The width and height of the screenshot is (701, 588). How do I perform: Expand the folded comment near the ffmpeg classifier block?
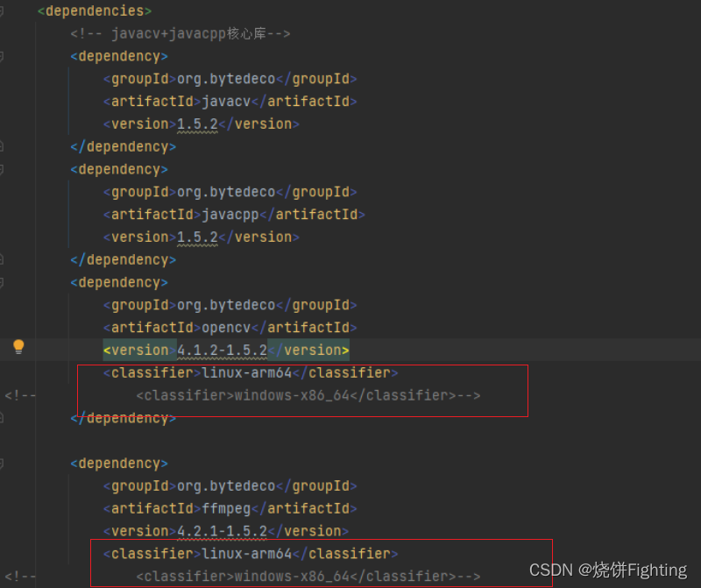(x=19, y=578)
